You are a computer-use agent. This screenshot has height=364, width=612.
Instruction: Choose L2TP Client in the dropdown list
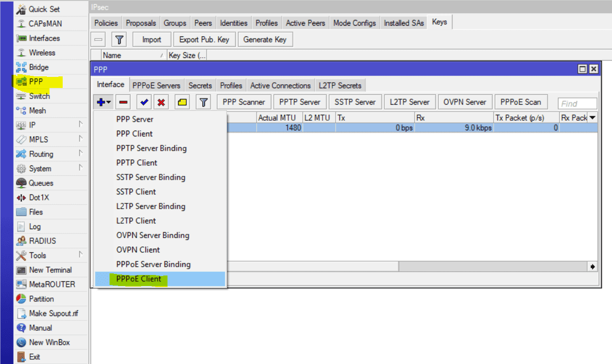(136, 221)
